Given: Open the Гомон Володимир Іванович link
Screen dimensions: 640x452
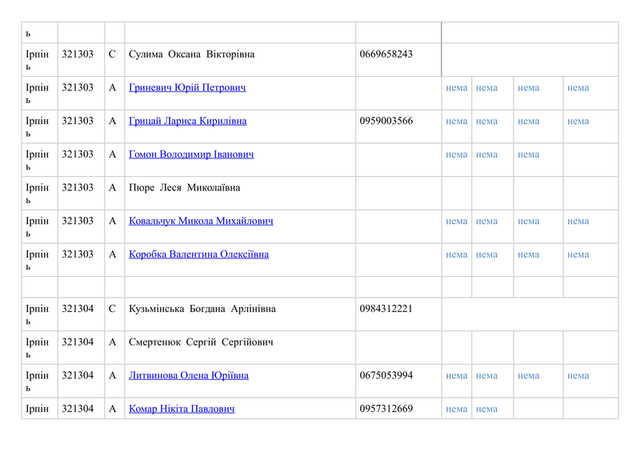Looking at the screenshot, I should tap(191, 155).
